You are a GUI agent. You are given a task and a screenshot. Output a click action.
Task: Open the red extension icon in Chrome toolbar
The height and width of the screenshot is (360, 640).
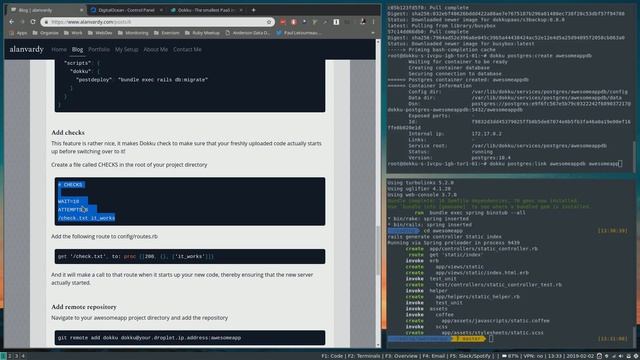283,22
